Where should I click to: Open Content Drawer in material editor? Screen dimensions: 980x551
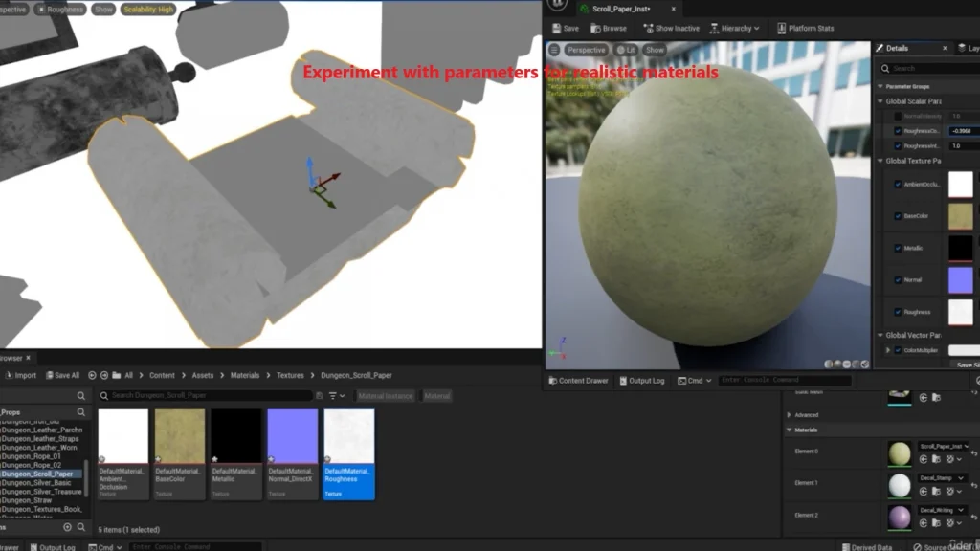click(x=578, y=381)
